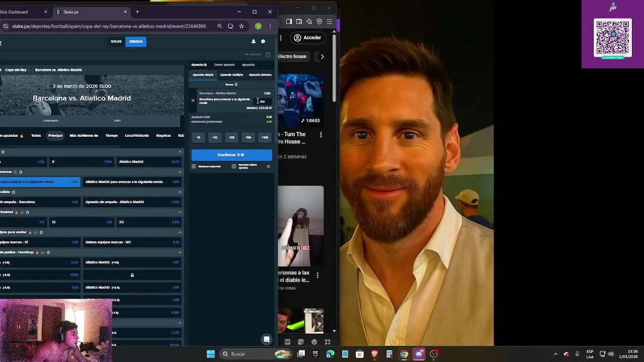The image size is (644, 362).
Task: Open Epic Games launcher from taskbar
Action: (x=315, y=354)
